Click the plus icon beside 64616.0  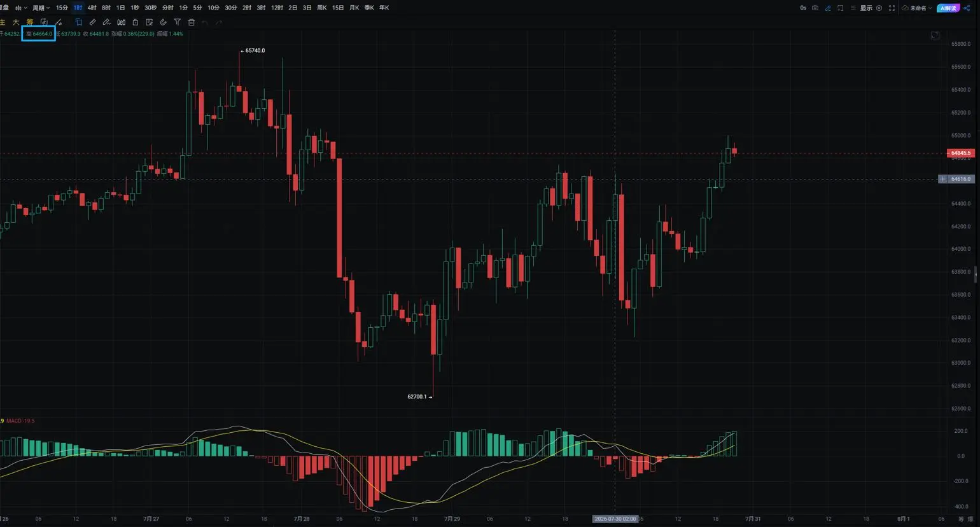942,179
